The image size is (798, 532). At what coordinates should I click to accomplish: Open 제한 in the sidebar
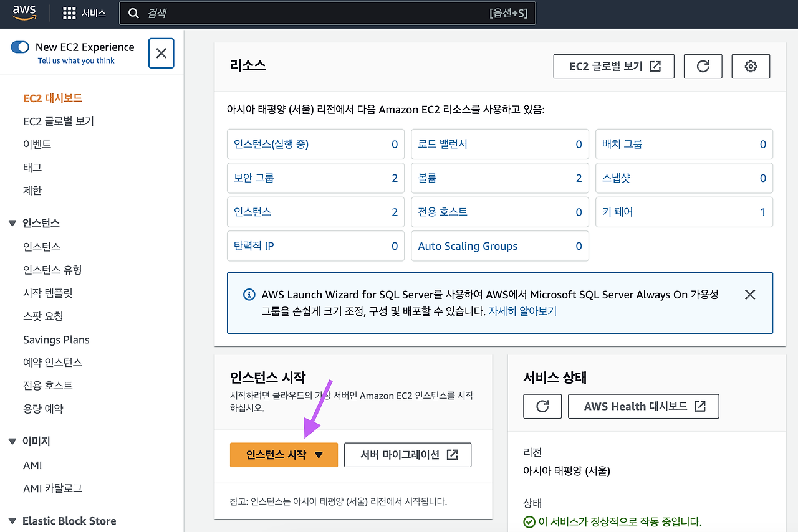pos(32,191)
